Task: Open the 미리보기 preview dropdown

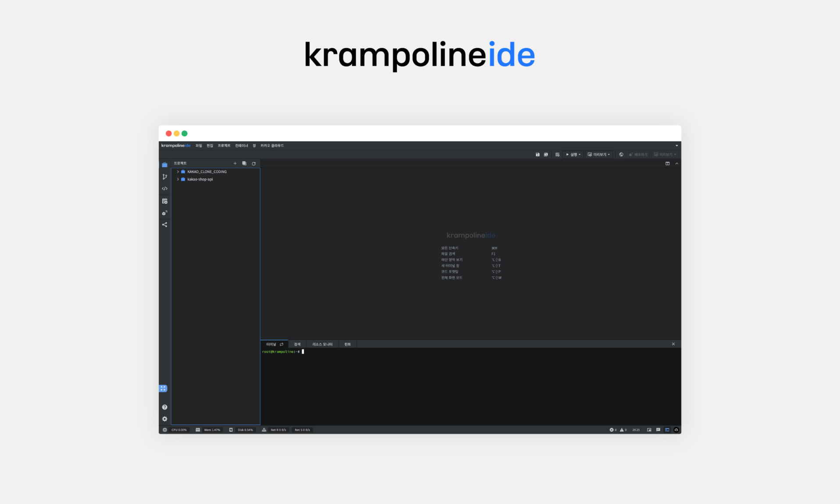Action: 599,155
